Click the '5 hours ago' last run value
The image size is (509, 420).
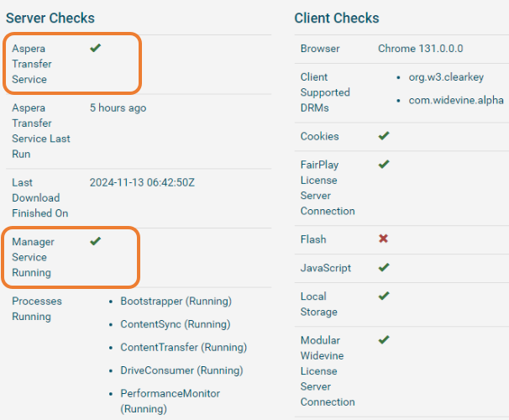pos(118,108)
